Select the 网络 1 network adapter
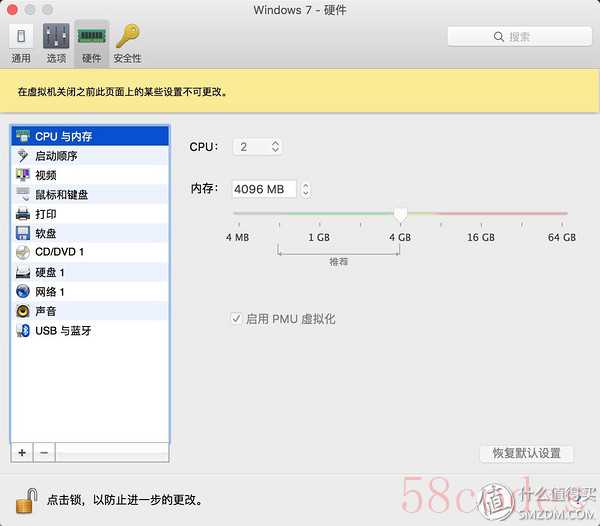Image resolution: width=600 pixels, height=526 pixels. [x=50, y=292]
